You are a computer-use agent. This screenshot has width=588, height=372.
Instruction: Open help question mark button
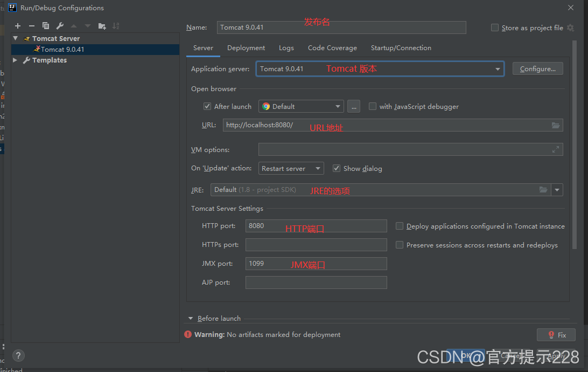click(x=18, y=355)
